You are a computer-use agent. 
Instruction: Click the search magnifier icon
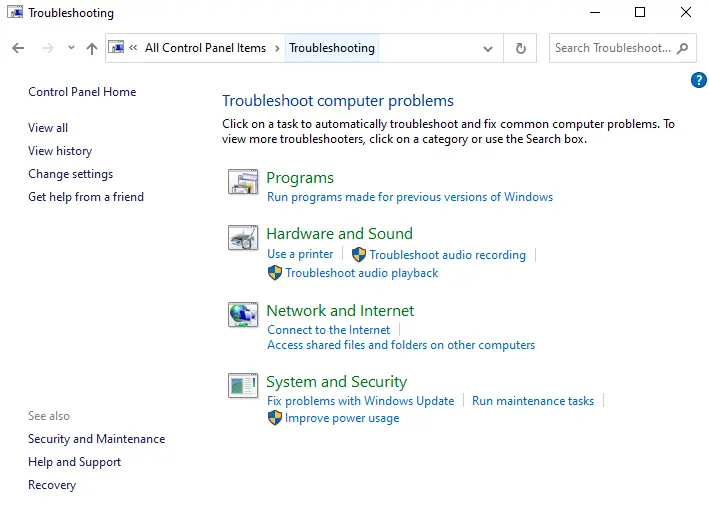click(683, 48)
